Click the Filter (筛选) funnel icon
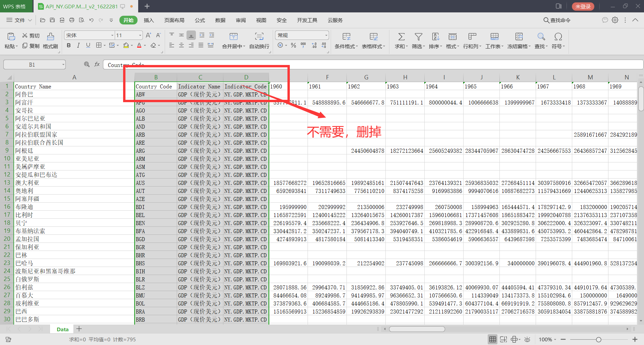 pos(418,37)
